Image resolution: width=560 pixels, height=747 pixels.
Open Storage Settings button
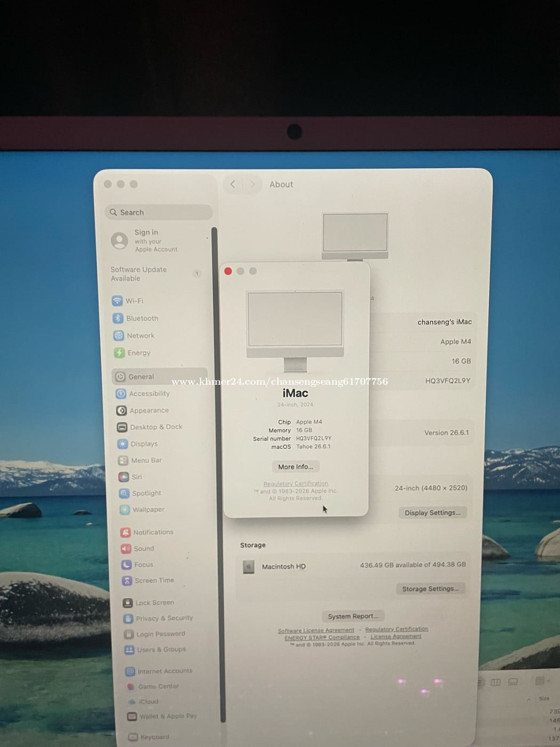click(x=430, y=589)
